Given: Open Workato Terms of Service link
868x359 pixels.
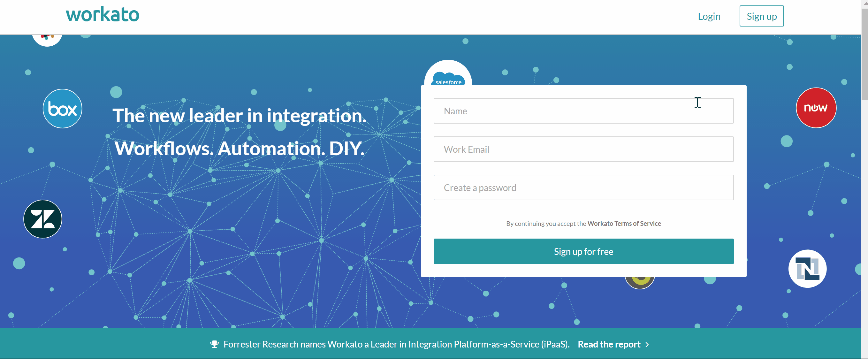Looking at the screenshot, I should click(624, 224).
